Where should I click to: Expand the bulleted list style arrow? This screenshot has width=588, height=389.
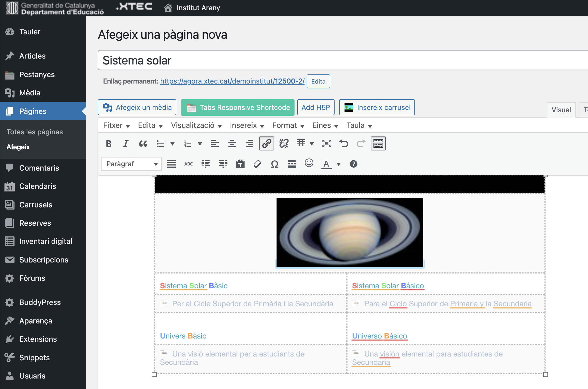pos(173,144)
